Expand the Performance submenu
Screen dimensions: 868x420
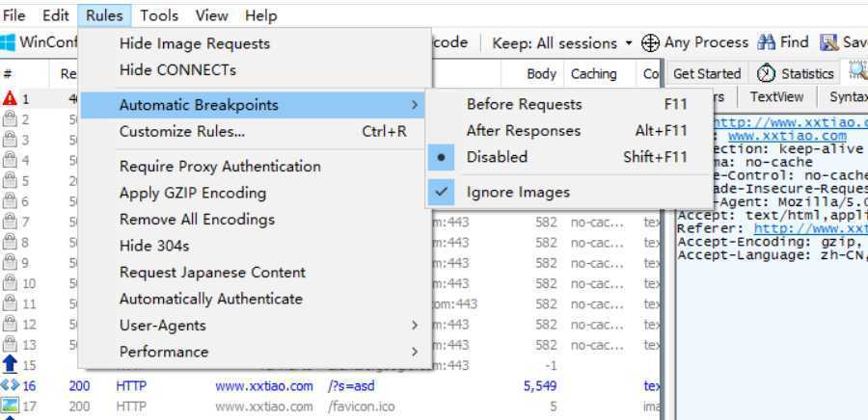256,352
